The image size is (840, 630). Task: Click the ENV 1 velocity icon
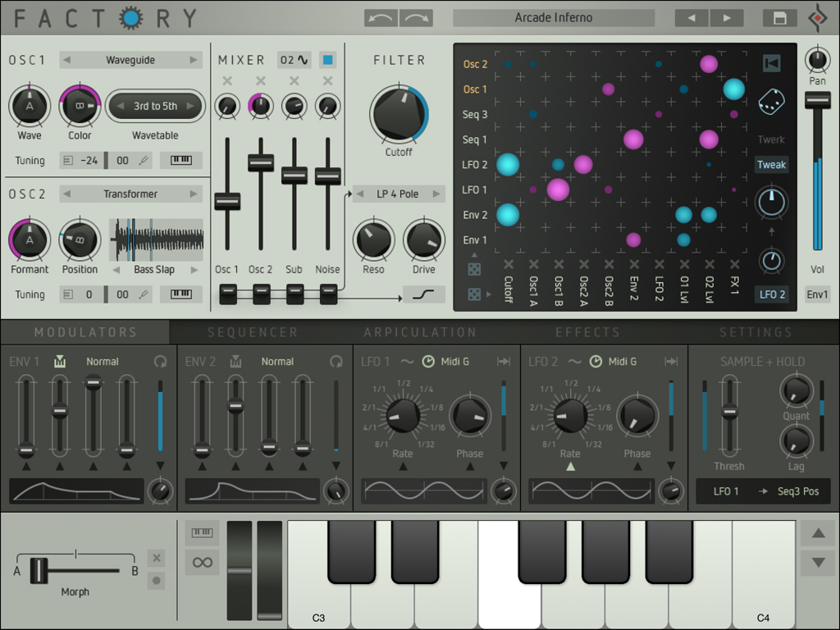point(59,362)
